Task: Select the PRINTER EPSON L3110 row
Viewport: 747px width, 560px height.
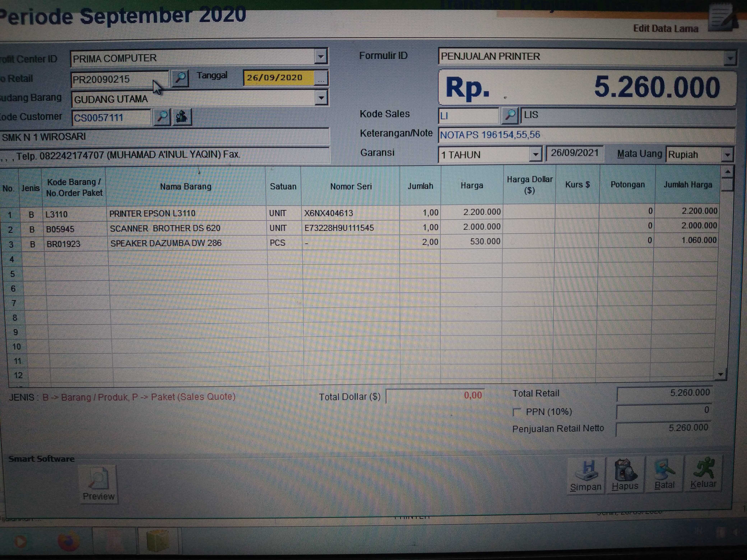Action: click(x=152, y=213)
